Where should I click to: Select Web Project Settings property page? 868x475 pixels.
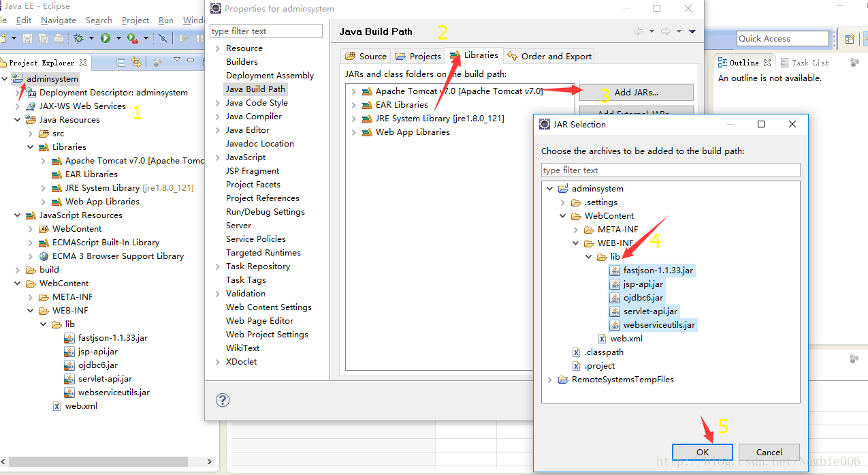267,335
